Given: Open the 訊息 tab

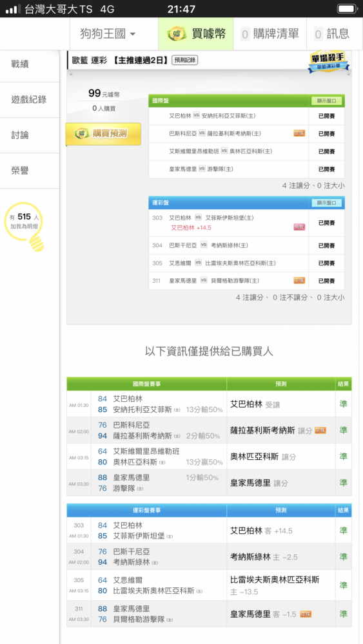Looking at the screenshot, I should (x=331, y=33).
